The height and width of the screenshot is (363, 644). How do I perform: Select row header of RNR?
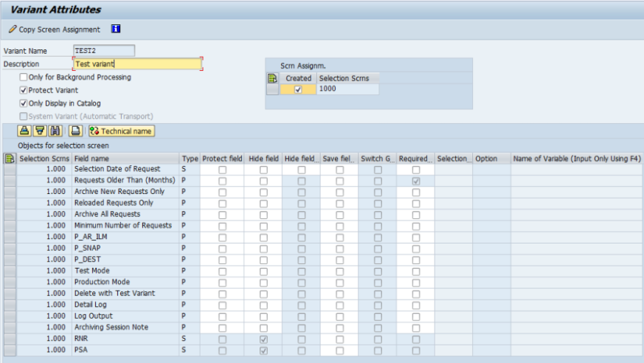click(10, 339)
